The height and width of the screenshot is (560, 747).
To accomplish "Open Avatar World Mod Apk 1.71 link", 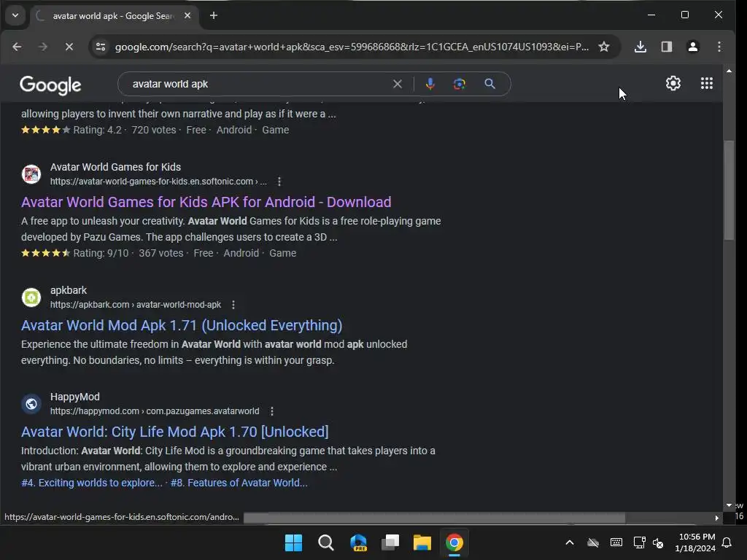I will coord(182,325).
